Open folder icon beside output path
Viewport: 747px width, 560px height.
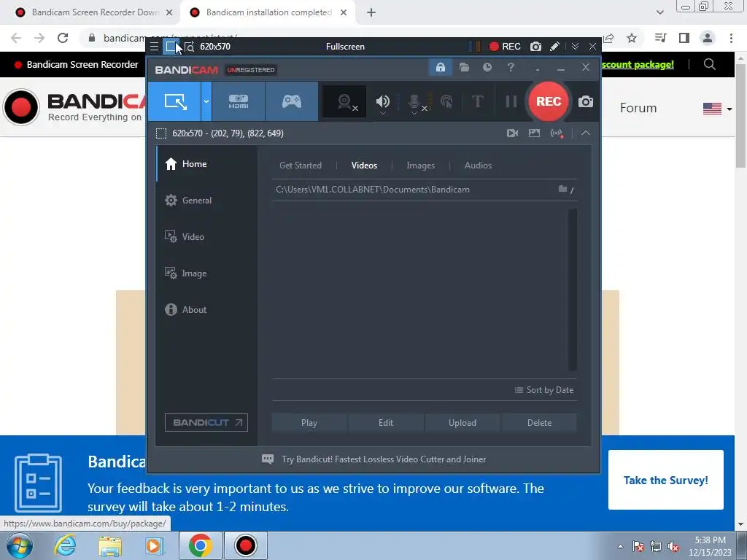tap(562, 189)
